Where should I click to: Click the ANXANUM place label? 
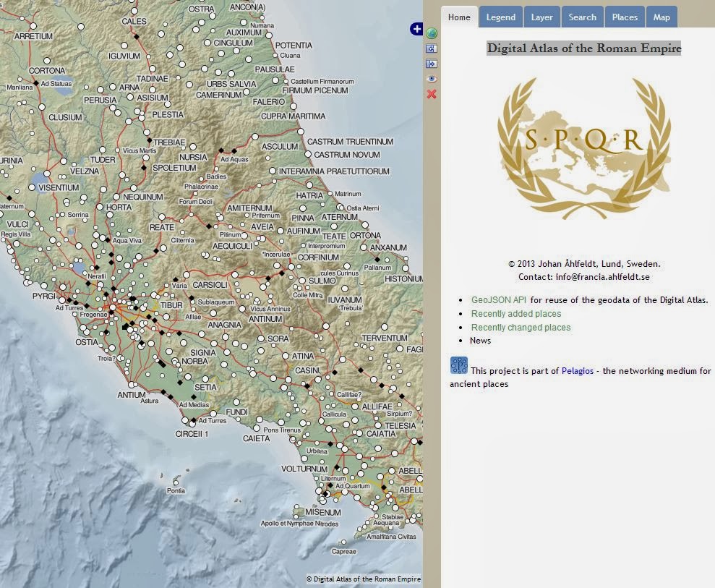[388, 247]
